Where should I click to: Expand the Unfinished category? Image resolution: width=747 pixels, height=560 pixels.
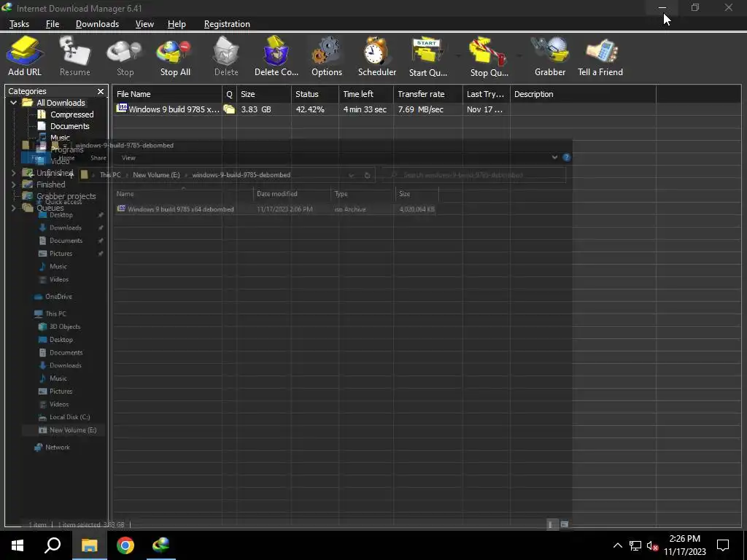pyautogui.click(x=13, y=173)
